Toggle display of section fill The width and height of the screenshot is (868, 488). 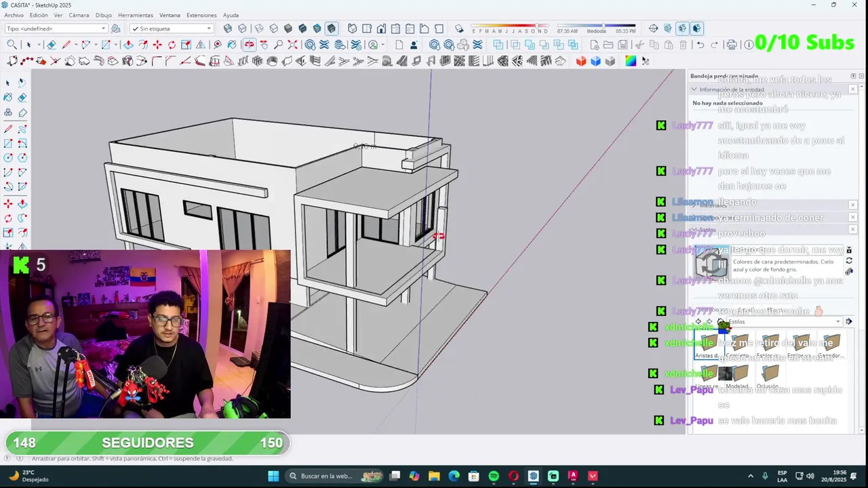pyautogui.click(x=697, y=28)
